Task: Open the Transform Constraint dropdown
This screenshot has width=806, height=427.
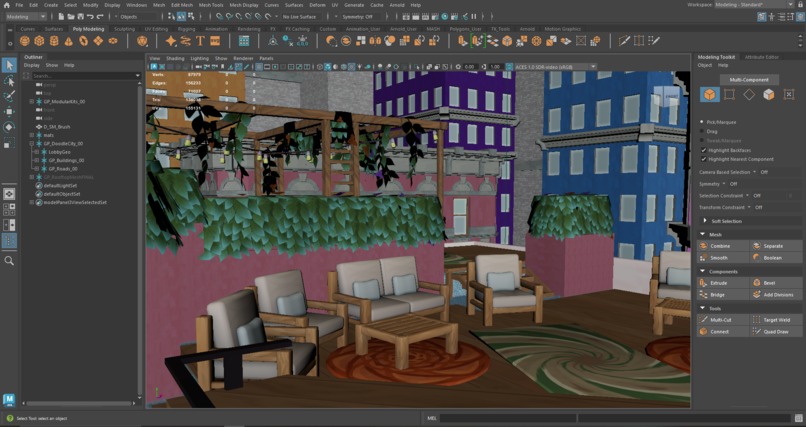Action: (749, 208)
